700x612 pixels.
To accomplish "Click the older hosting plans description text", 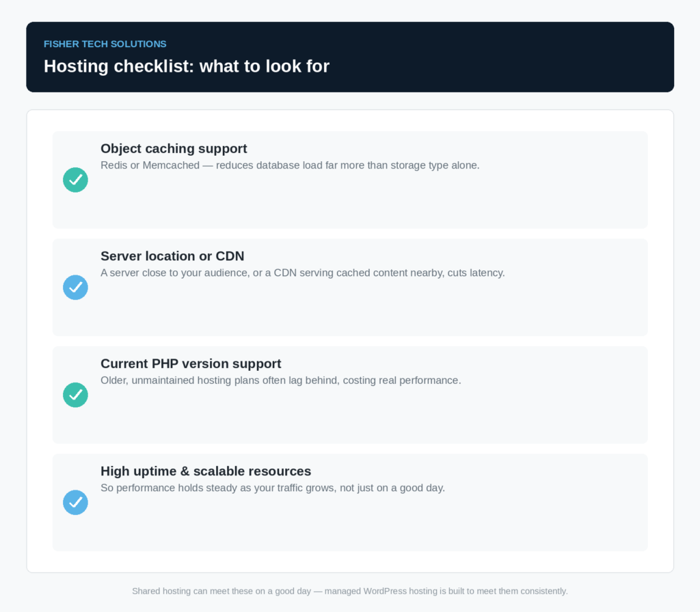I will [281, 380].
